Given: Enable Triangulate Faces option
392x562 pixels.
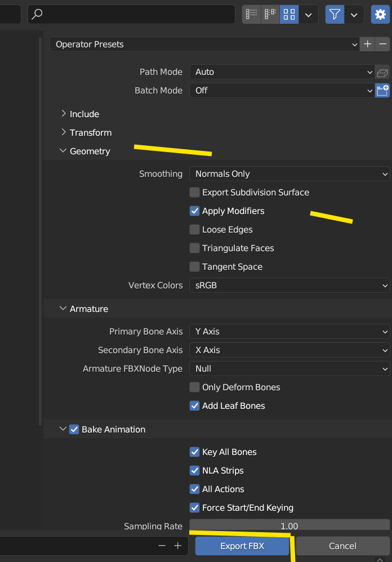Looking at the screenshot, I should pos(194,248).
